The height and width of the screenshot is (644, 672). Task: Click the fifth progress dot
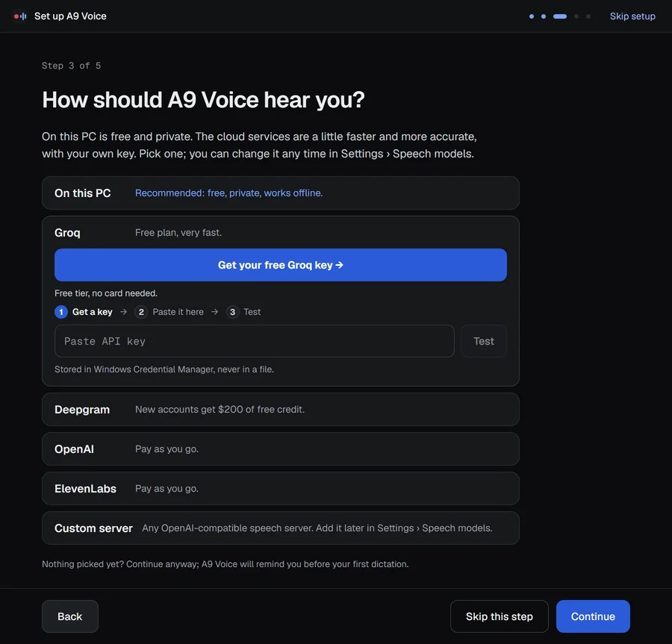[588, 16]
